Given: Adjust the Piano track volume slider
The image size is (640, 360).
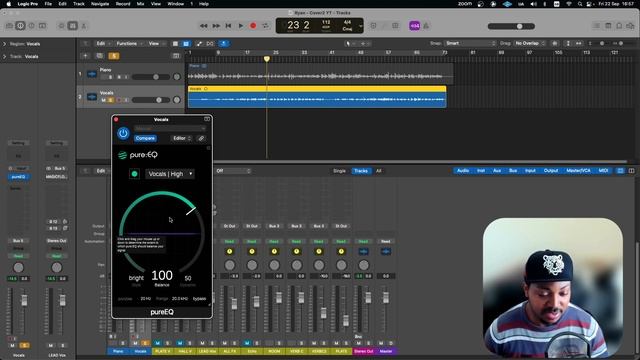Looking at the screenshot, I should coord(150,77).
